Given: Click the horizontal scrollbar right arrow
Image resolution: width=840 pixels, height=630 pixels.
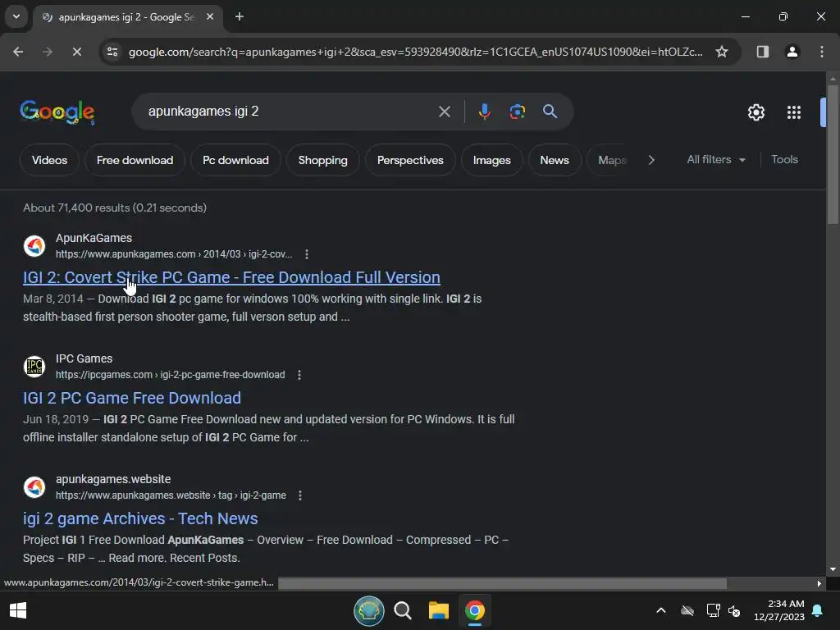Looking at the screenshot, I should [819, 583].
